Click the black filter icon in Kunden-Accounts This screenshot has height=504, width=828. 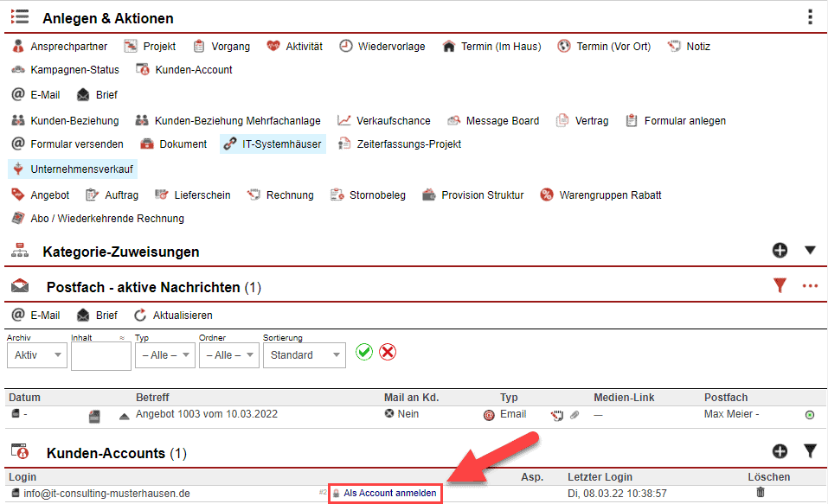coord(810,451)
